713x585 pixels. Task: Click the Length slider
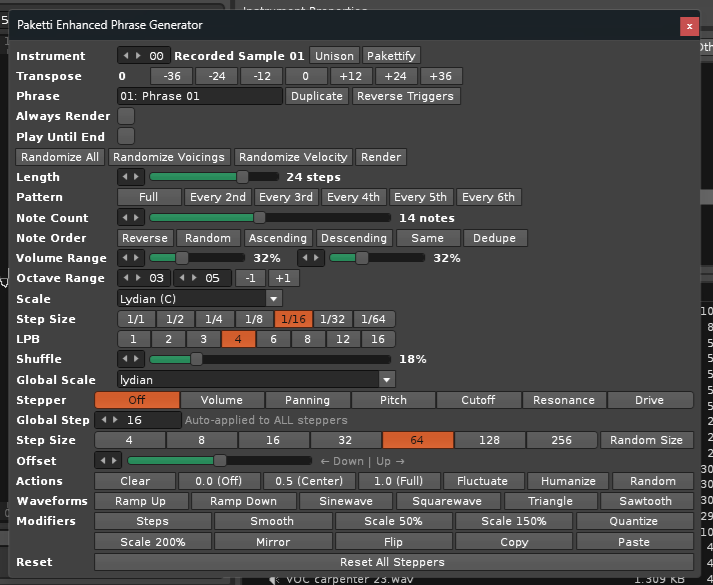(214, 177)
